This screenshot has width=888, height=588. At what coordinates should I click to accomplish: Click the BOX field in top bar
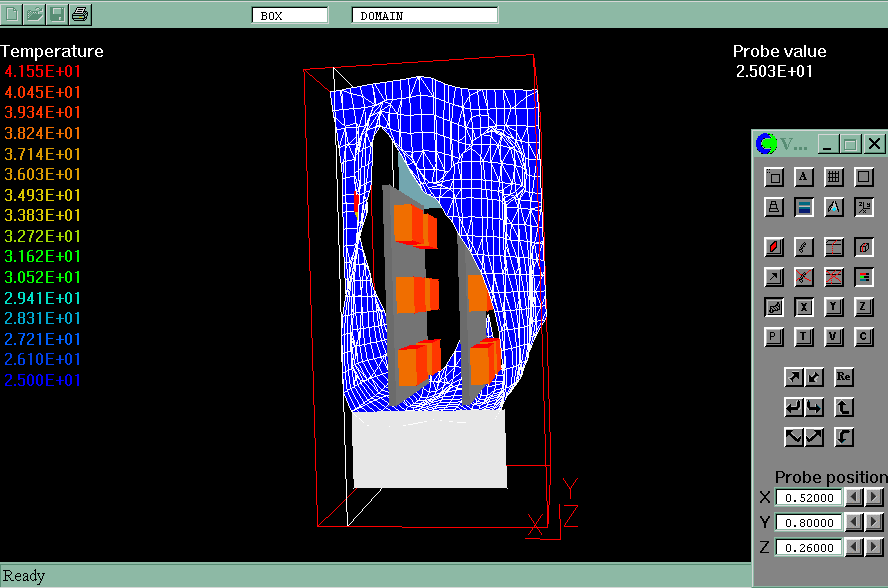[x=289, y=15]
